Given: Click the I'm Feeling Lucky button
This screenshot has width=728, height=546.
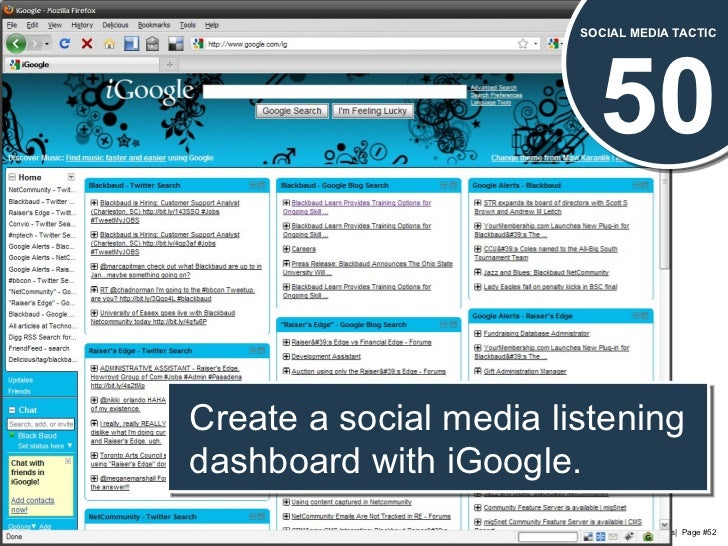Looking at the screenshot, I should (x=372, y=111).
